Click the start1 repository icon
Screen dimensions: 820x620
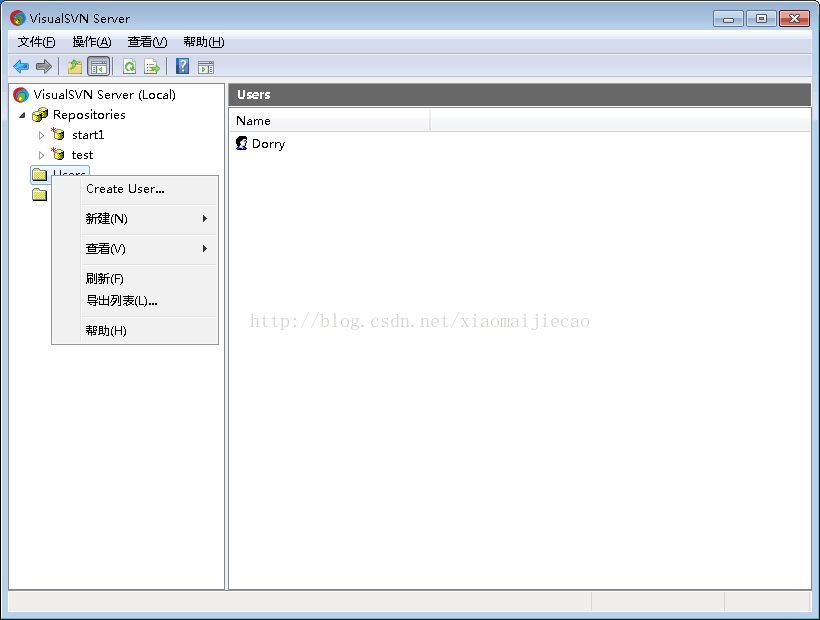tap(58, 134)
